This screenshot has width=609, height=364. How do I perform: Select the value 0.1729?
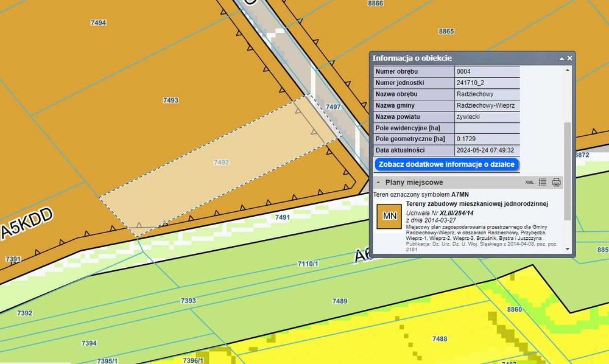click(466, 139)
